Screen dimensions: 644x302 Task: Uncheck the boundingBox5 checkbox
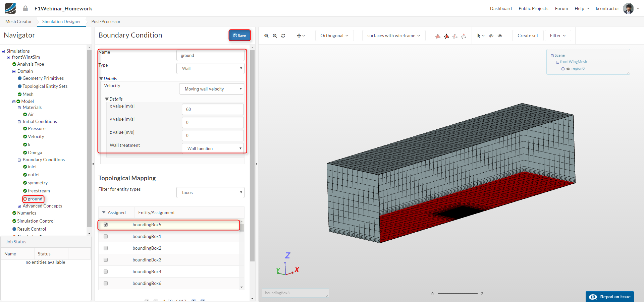click(x=106, y=225)
